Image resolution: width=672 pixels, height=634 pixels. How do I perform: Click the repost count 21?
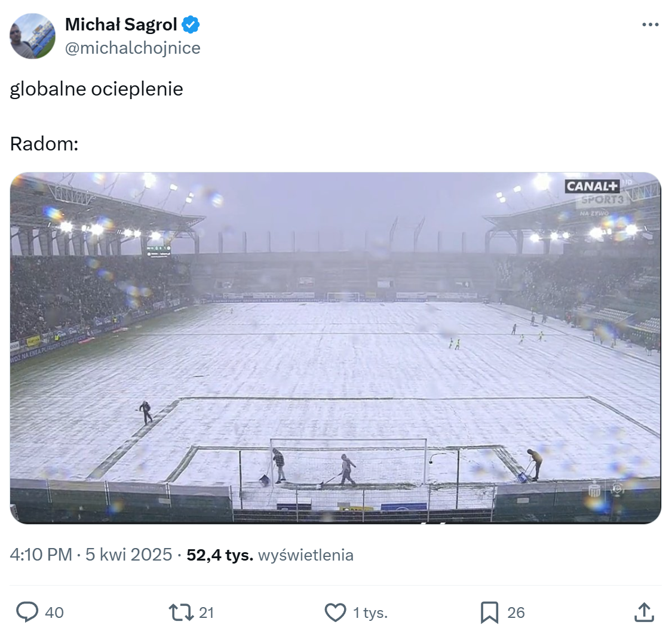[x=206, y=613]
